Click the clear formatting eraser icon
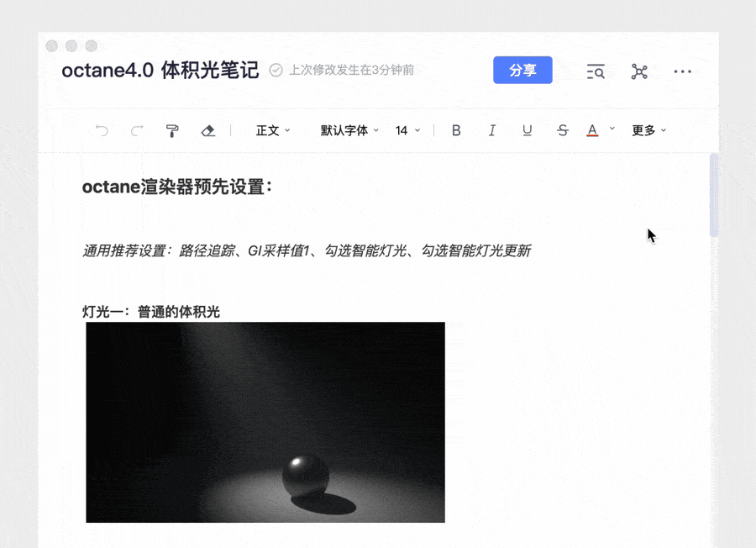This screenshot has width=756, height=548. pyautogui.click(x=208, y=130)
